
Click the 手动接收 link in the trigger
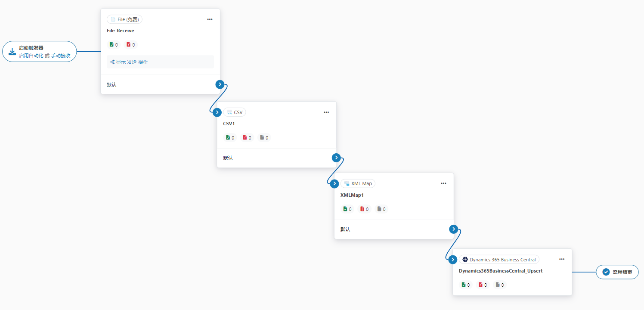coord(61,56)
